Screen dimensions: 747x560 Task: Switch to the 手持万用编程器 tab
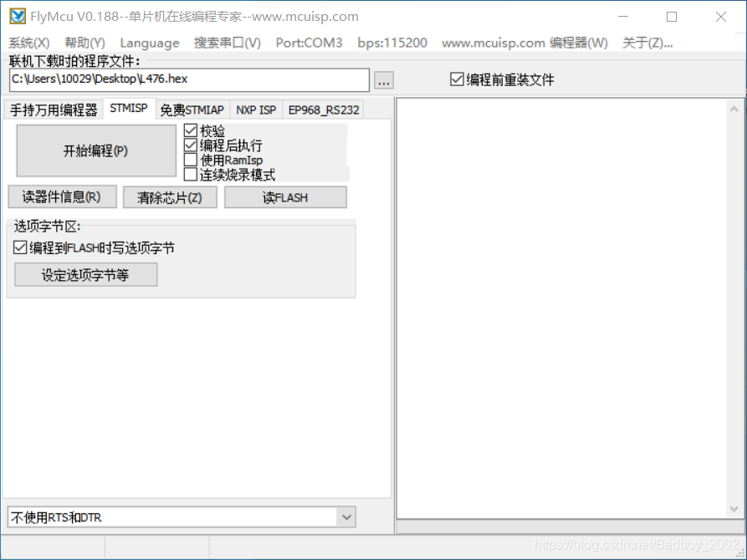[54, 110]
